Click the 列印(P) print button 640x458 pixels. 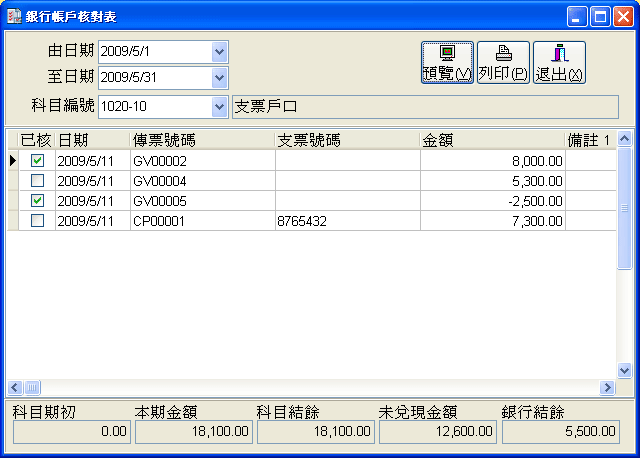pos(503,62)
